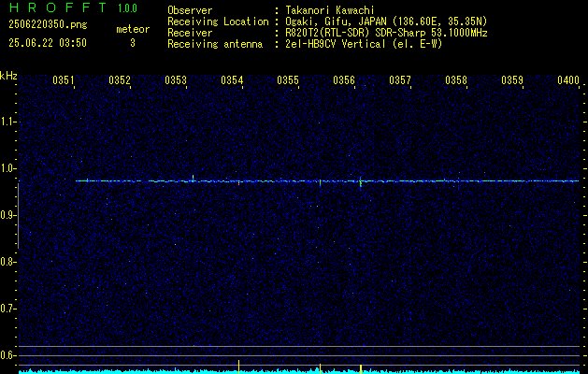Click observer name Takanori Kawachi
Screen dimensions: 588x374
330,10
